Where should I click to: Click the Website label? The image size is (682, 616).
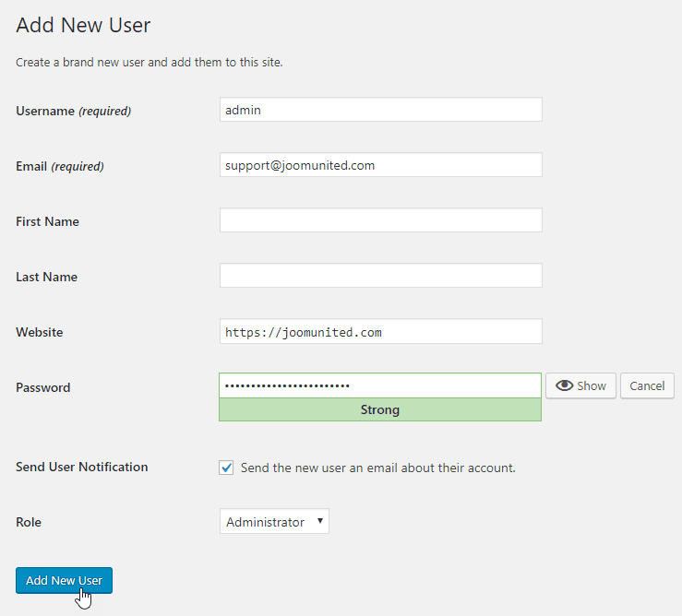[x=40, y=332]
